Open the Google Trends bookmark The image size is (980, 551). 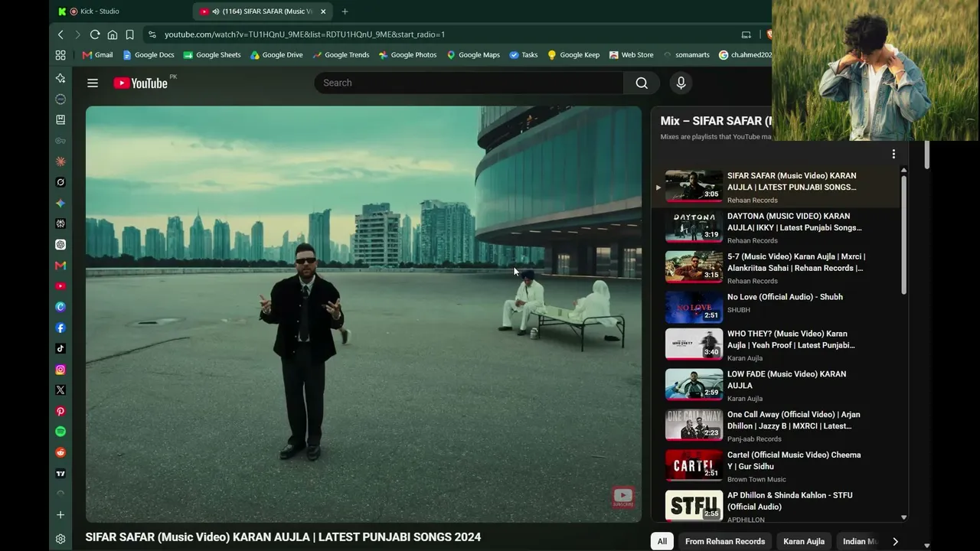pyautogui.click(x=341, y=55)
